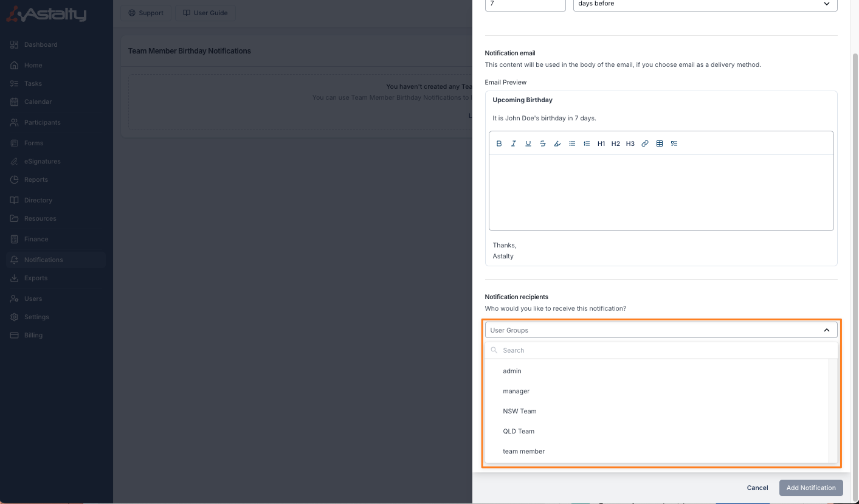
Task: Choose 'manager' from the user groups list
Action: coord(516,391)
